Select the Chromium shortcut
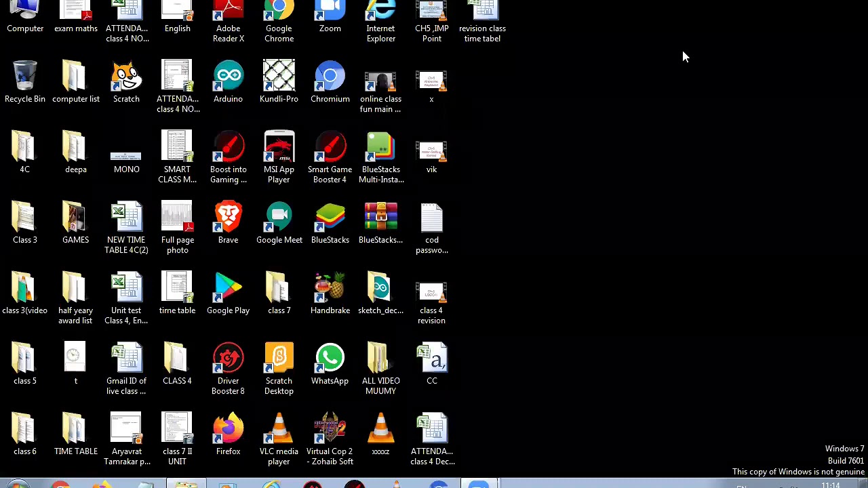This screenshot has height=488, width=868. coord(330,82)
